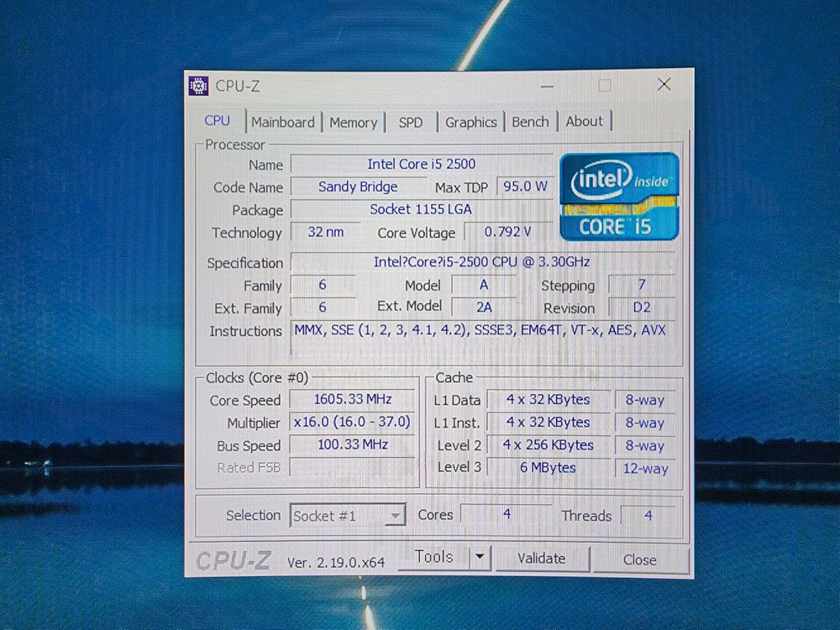Open the Socket #1 selection dropdown

(347, 516)
